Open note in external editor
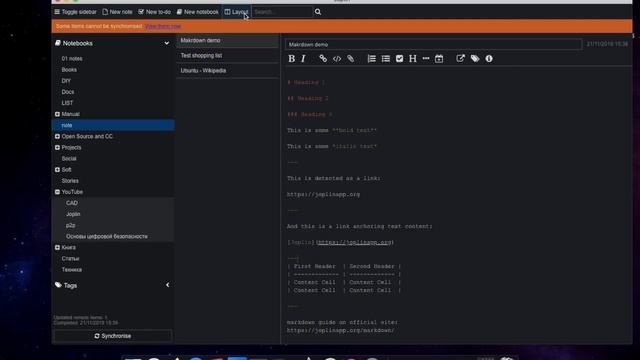640x360 pixels. [x=460, y=59]
